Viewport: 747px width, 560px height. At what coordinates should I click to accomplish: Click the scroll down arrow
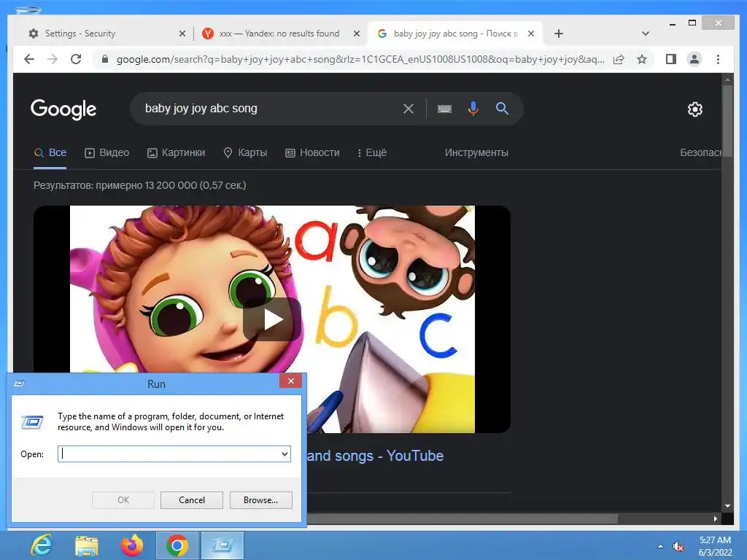click(727, 506)
